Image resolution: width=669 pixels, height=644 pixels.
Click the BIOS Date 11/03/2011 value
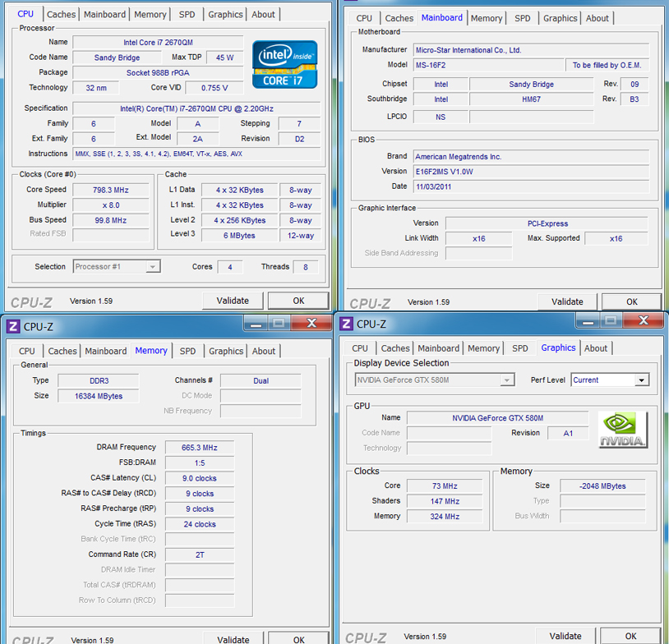(531, 186)
